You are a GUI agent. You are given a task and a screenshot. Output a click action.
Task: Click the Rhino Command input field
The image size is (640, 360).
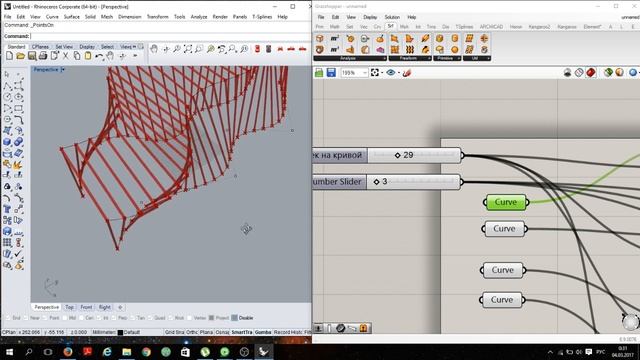(170, 36)
